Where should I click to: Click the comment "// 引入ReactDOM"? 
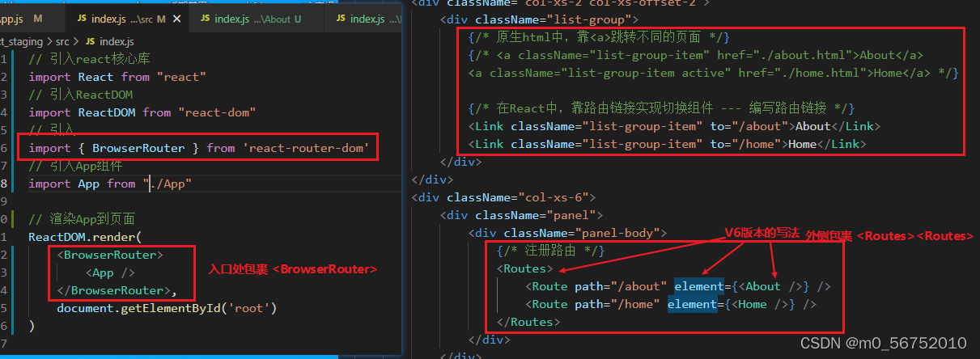click(x=80, y=95)
